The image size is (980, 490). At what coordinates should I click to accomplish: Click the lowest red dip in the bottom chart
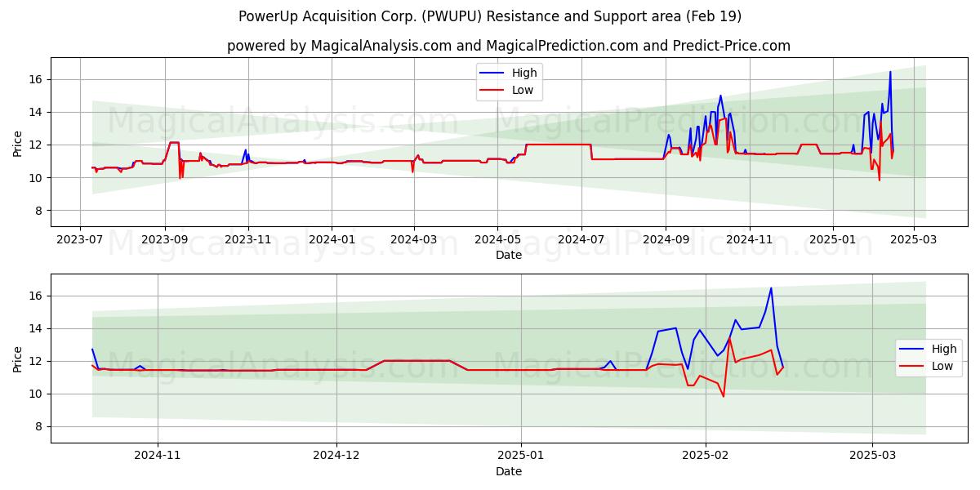(724, 396)
